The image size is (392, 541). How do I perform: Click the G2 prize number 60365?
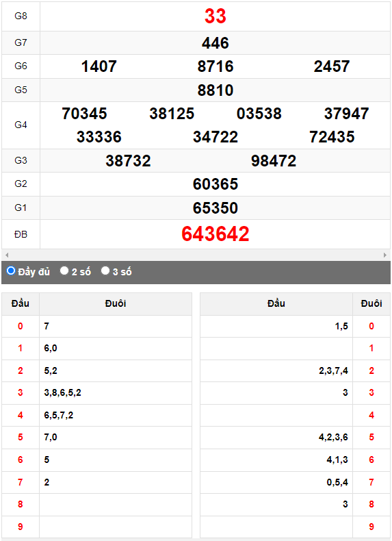tap(215, 184)
